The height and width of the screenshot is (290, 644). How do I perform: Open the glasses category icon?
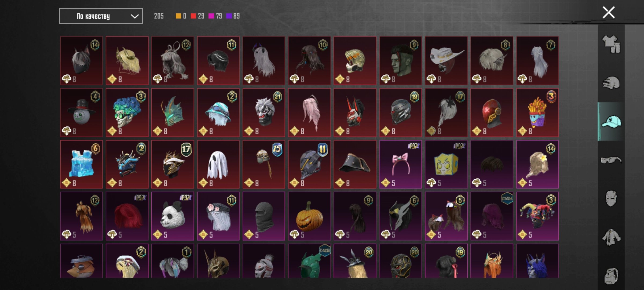[611, 160]
